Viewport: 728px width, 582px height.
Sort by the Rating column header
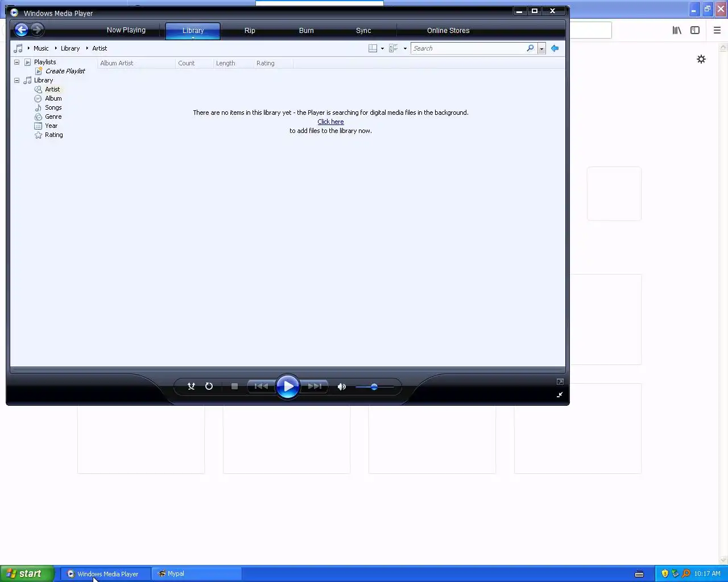(273, 63)
